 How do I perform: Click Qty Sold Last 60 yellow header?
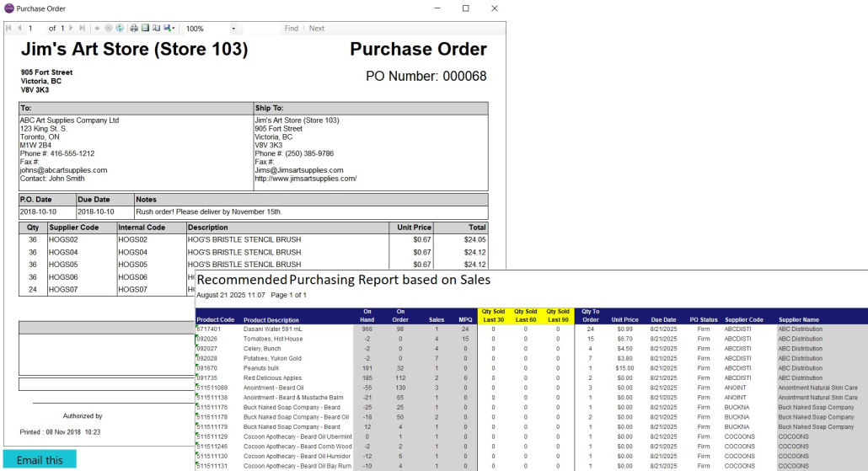pos(525,315)
